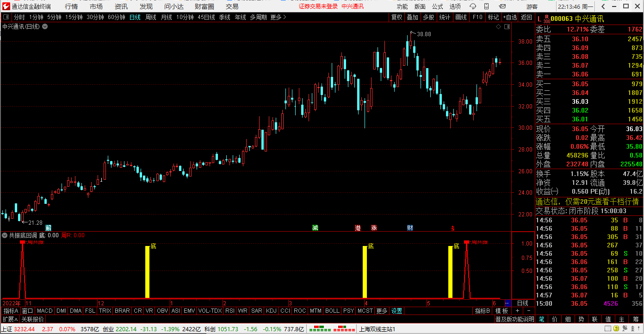The width and height of the screenshot is (644, 334).
Task: Open the 选项 menu
Action: pyautogui.click(x=455, y=6)
